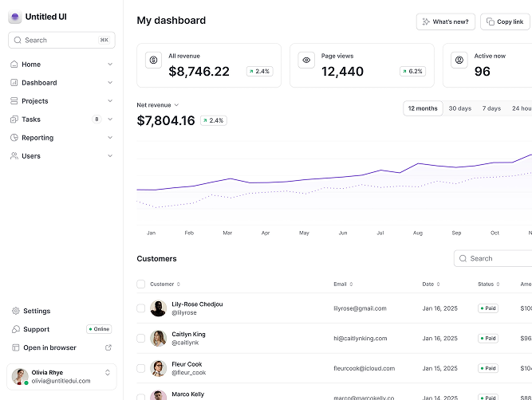Viewport: 532px width, 400px height.
Task: Click Lily-Rose Chedjou's avatar
Action: pyautogui.click(x=158, y=308)
